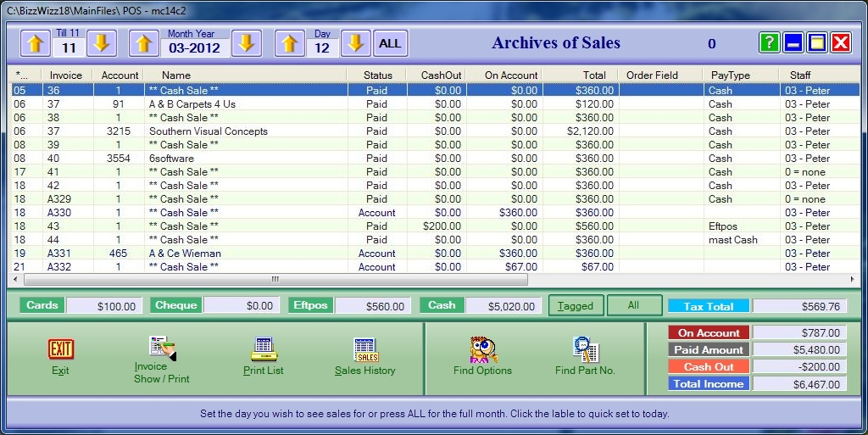868x435 pixels.
Task: Select invoice A329
Action: click(436, 199)
